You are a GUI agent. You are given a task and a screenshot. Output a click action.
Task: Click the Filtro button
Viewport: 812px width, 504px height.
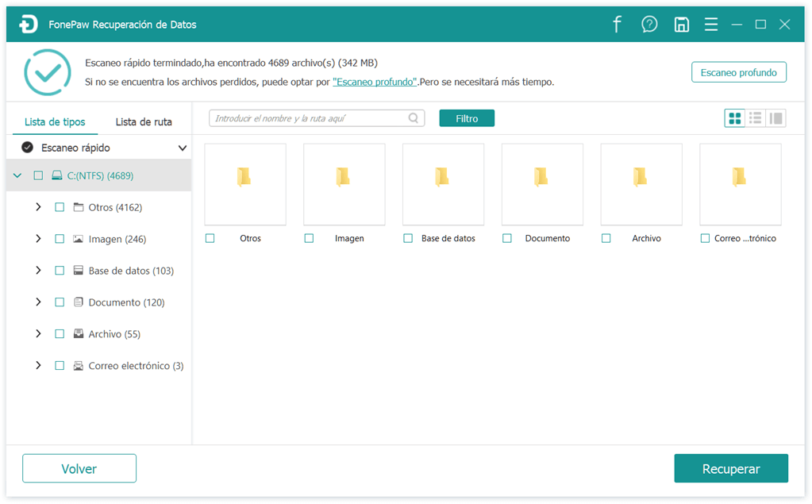pyautogui.click(x=467, y=118)
